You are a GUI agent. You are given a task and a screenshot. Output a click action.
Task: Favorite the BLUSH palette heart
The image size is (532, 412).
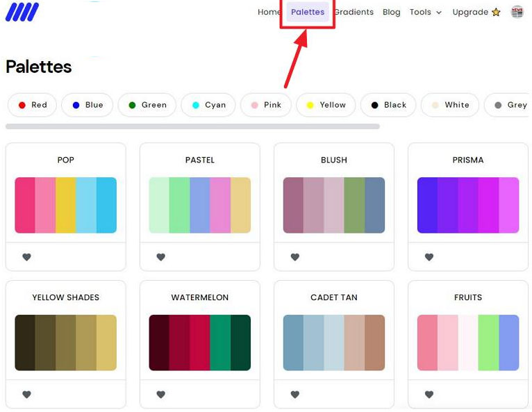[295, 257]
